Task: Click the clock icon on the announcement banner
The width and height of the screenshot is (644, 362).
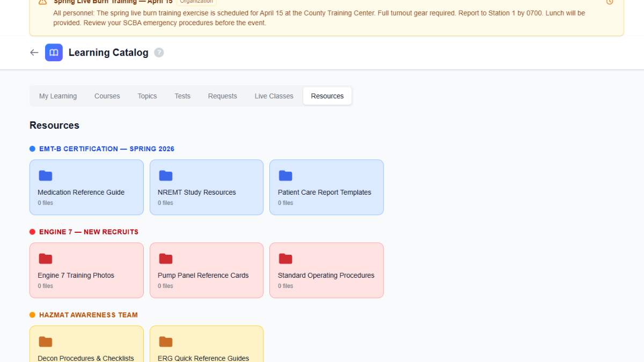Action: point(610,2)
